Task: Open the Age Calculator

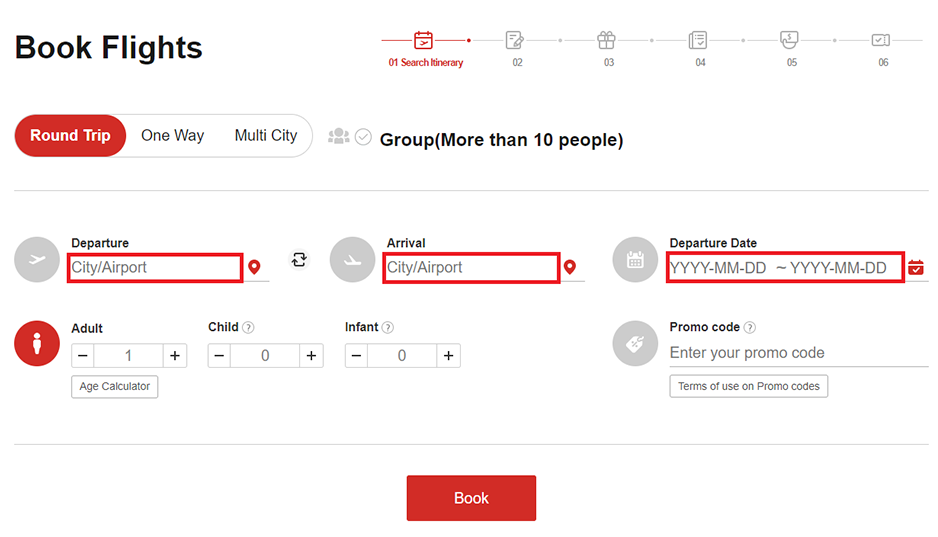Action: [115, 387]
